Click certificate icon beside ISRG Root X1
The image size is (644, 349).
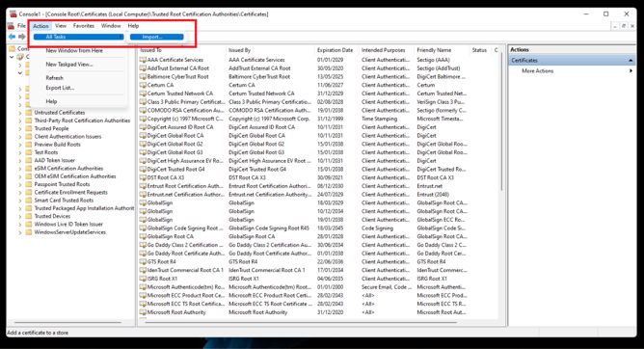coord(143,279)
